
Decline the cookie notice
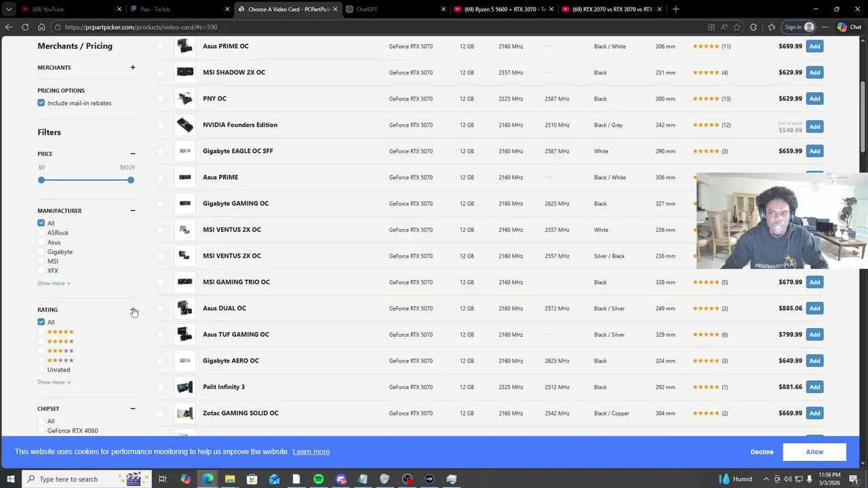(x=762, y=452)
